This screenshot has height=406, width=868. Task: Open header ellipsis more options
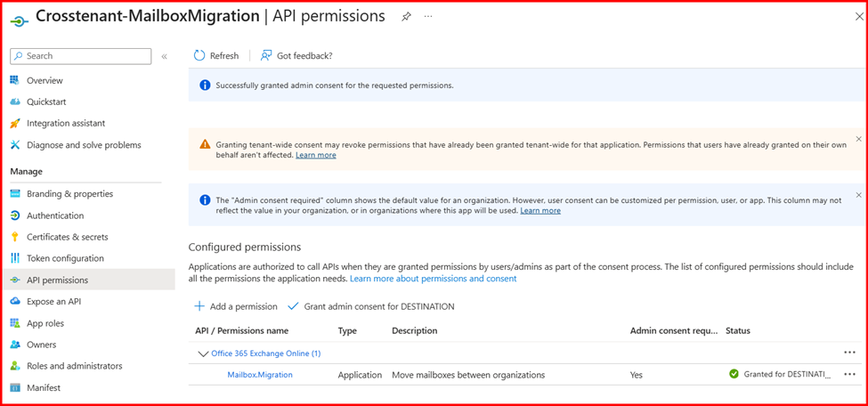click(x=428, y=17)
